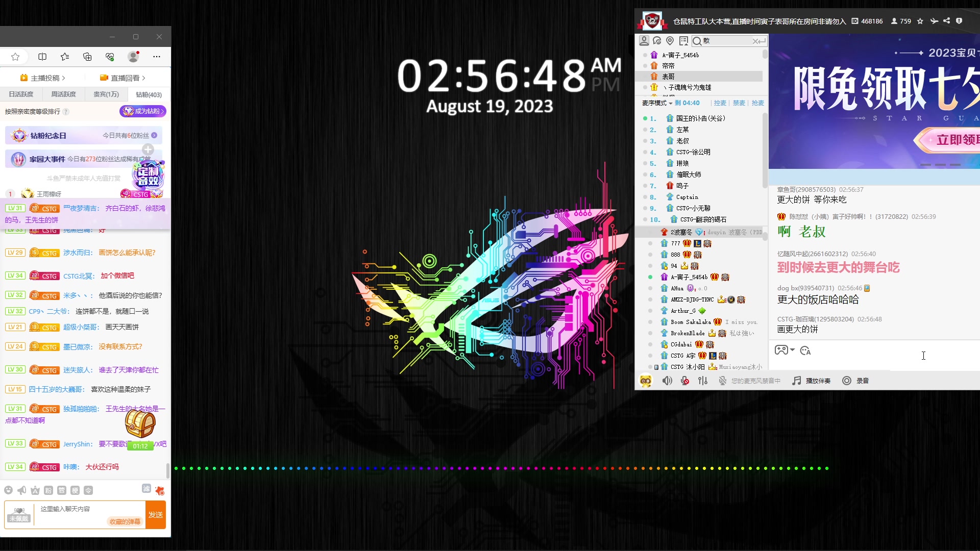980x551 pixels.
Task: Switch to the 周活跃度 tab
Action: (x=63, y=94)
